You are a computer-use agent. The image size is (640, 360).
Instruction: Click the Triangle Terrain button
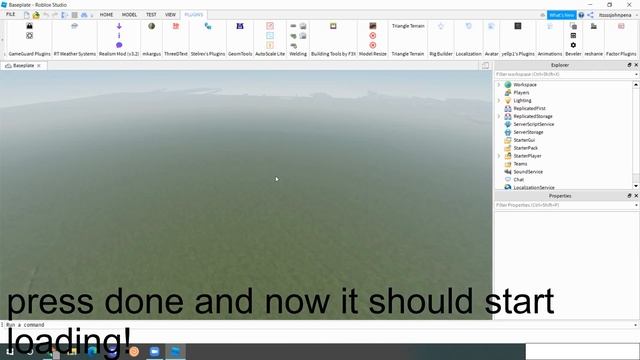[408, 26]
